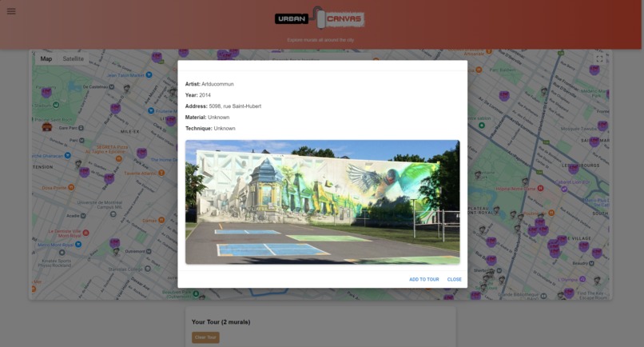The image size is (644, 347).
Task: Click purple mural marker beside Mosquée Tawuba
Action: (x=602, y=126)
